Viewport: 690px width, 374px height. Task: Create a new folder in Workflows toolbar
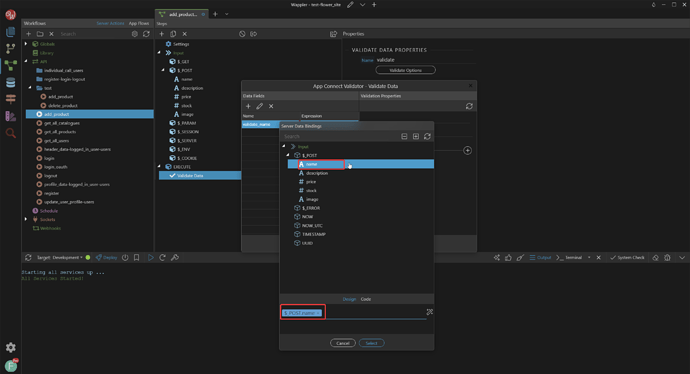[x=40, y=34]
